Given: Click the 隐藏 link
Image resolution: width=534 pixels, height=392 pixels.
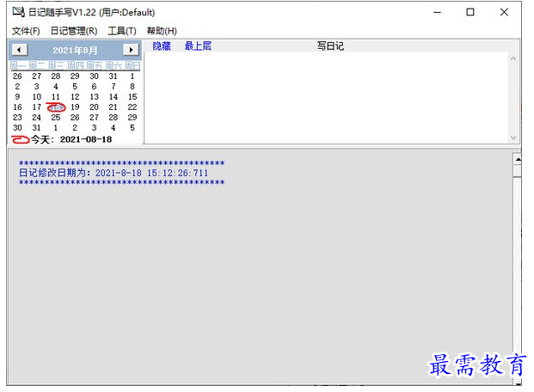Looking at the screenshot, I should tap(162, 46).
